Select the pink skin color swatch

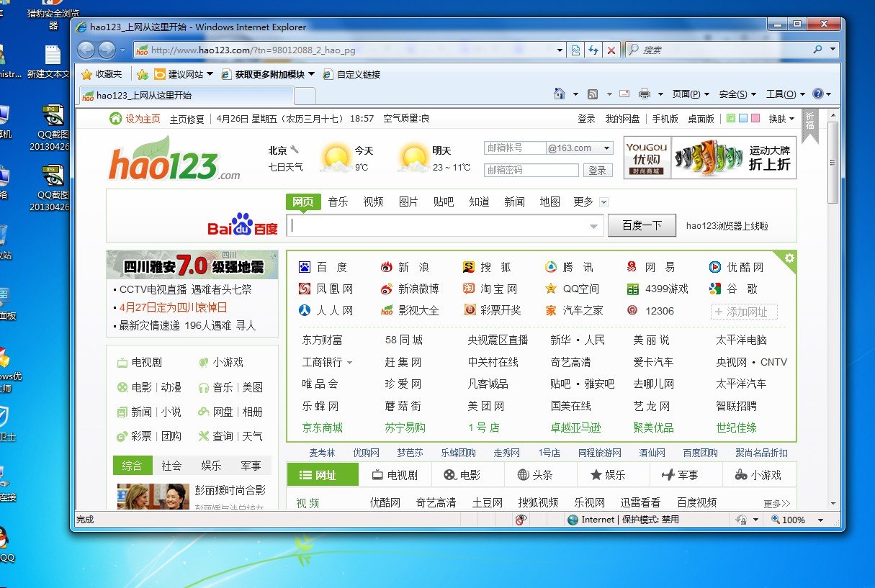point(755,119)
